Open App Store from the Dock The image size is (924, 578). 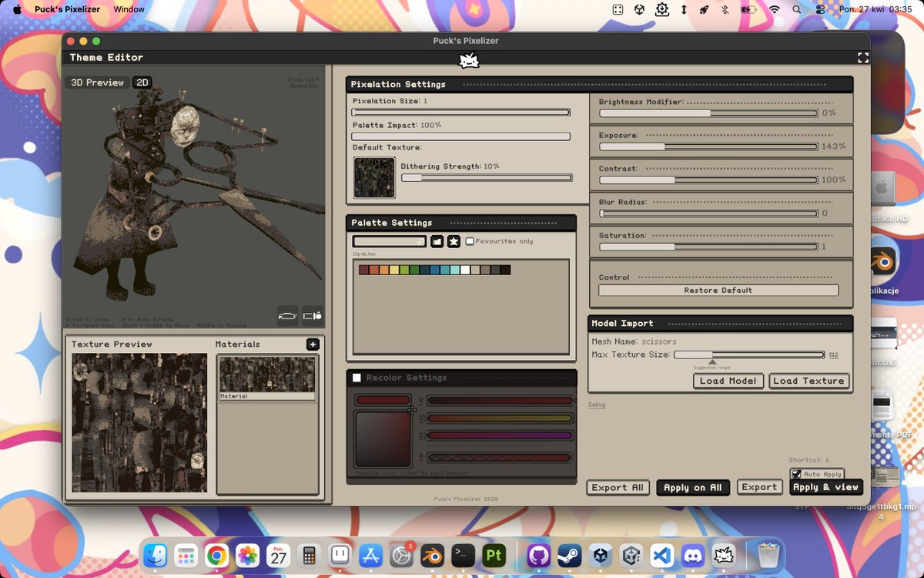tap(370, 555)
